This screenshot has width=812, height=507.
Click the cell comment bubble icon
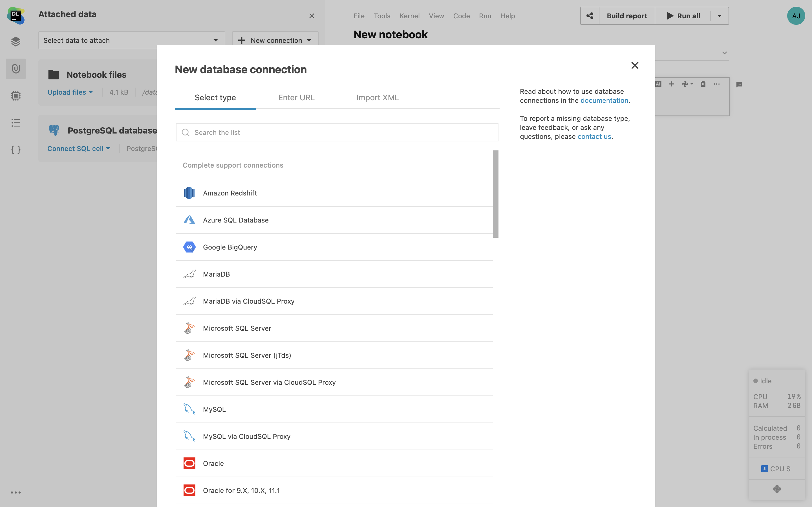coord(739,84)
